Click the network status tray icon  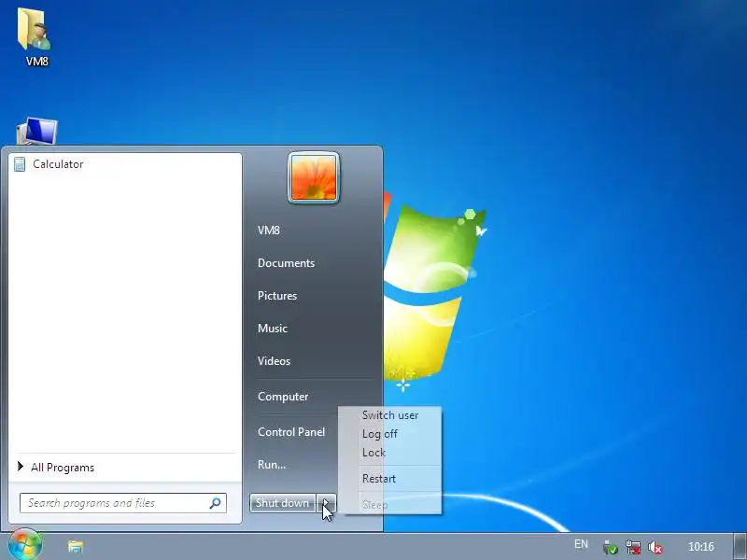pyautogui.click(x=633, y=547)
